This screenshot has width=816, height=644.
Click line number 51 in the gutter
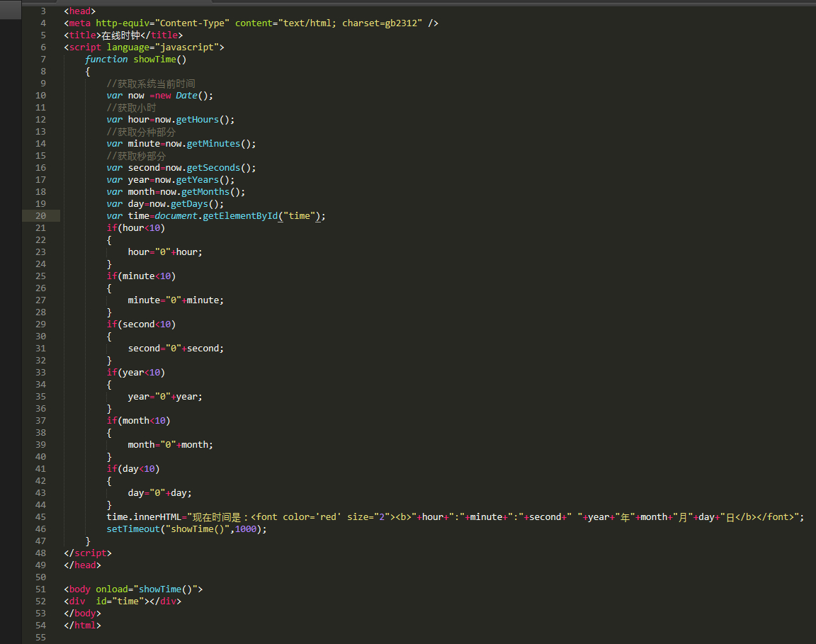tap(40, 589)
